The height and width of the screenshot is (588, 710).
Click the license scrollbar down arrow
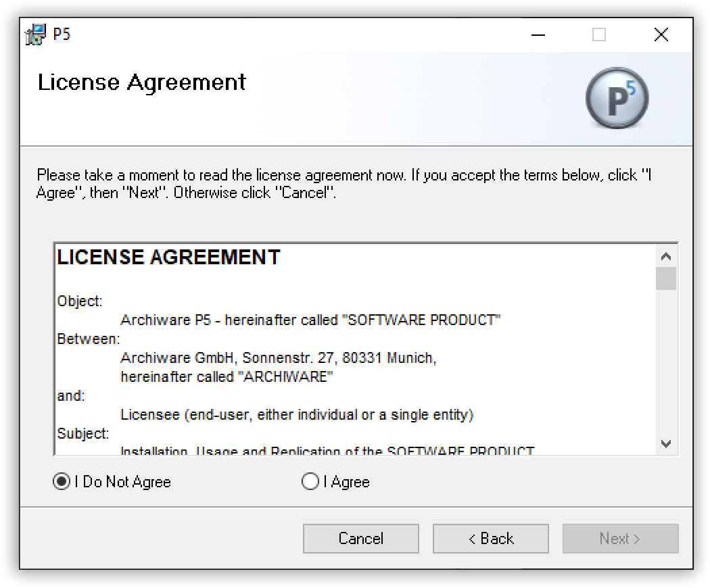click(x=666, y=444)
